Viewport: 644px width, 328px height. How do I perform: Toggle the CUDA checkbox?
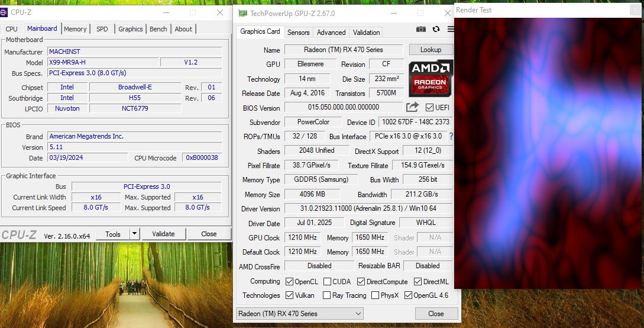pyautogui.click(x=328, y=282)
